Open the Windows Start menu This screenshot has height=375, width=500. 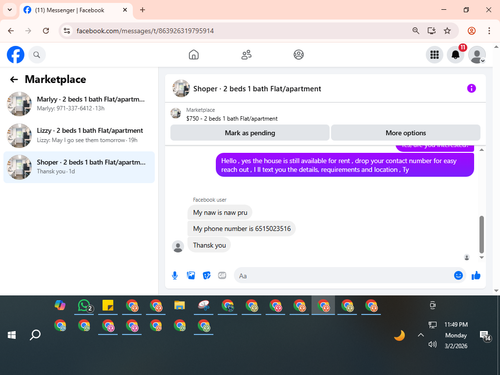click(x=12, y=335)
